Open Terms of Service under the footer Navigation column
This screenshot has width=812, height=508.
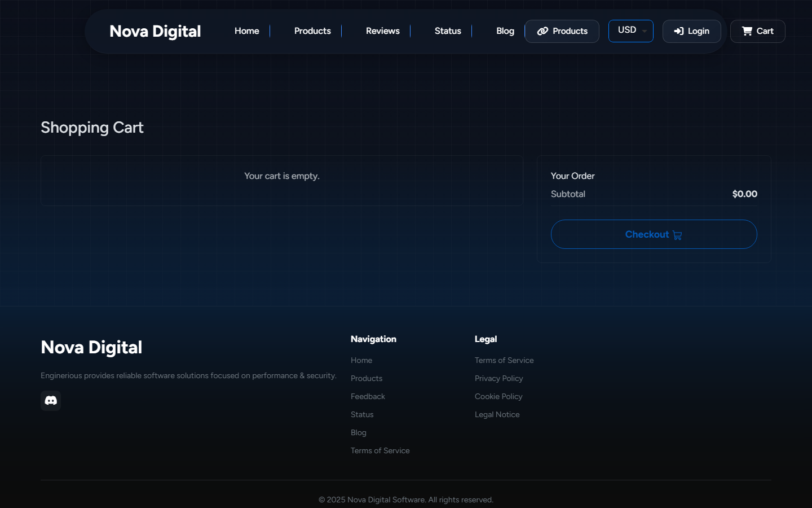[380, 450]
